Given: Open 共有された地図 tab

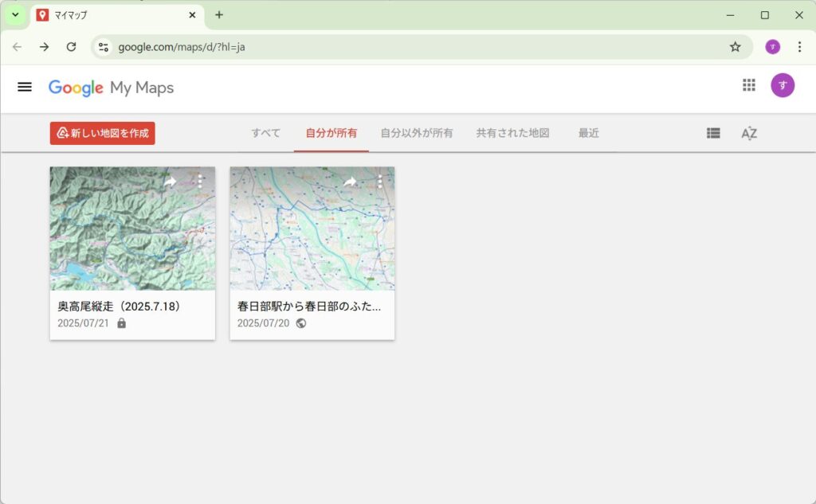Looking at the screenshot, I should coord(512,133).
